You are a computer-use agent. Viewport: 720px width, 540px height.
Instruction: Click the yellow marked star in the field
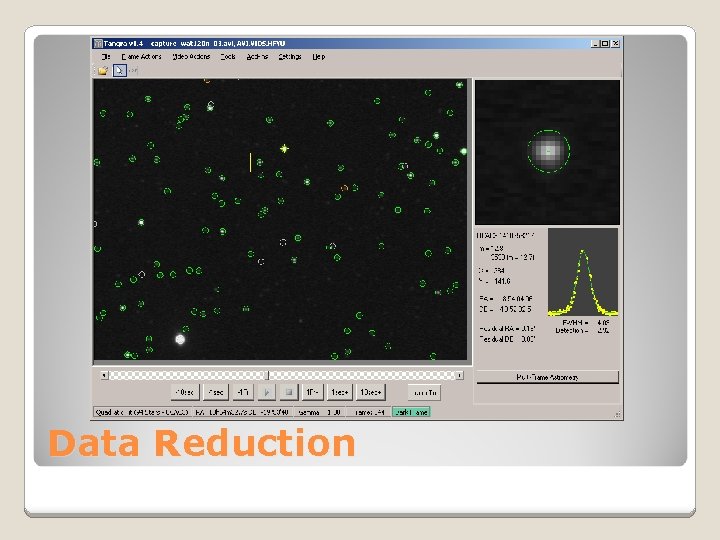point(284,148)
